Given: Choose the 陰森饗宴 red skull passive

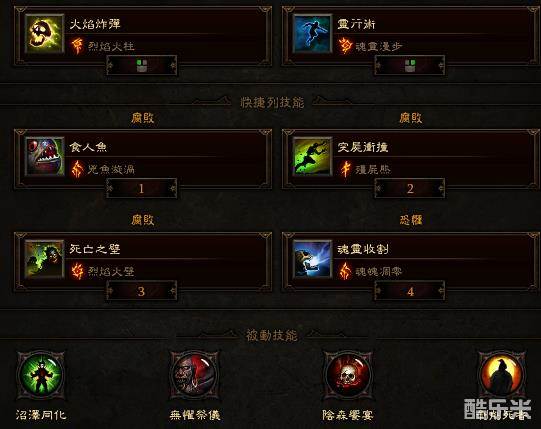Looking at the screenshot, I should tap(348, 375).
